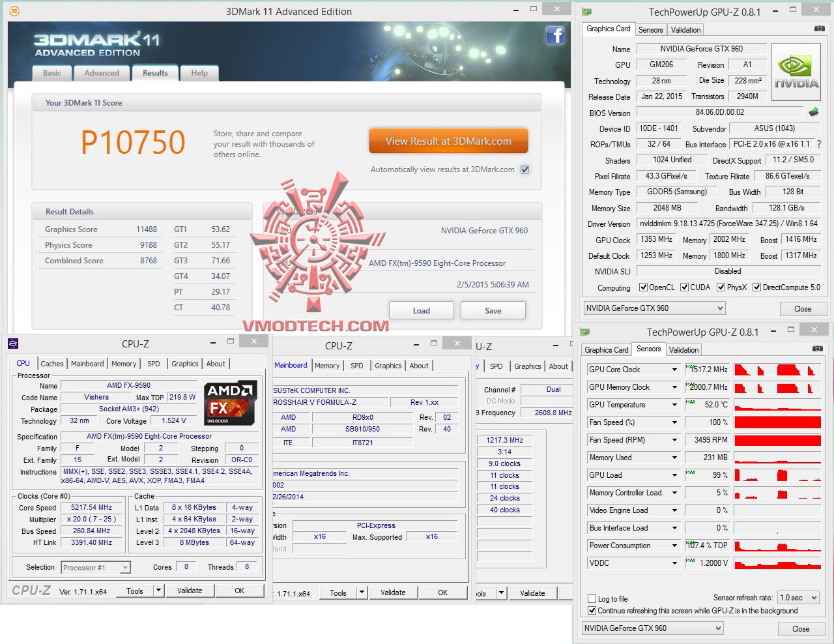The image size is (834, 644).
Task: Click the Tools button in CPU-Z CPU window
Action: pyautogui.click(x=135, y=591)
